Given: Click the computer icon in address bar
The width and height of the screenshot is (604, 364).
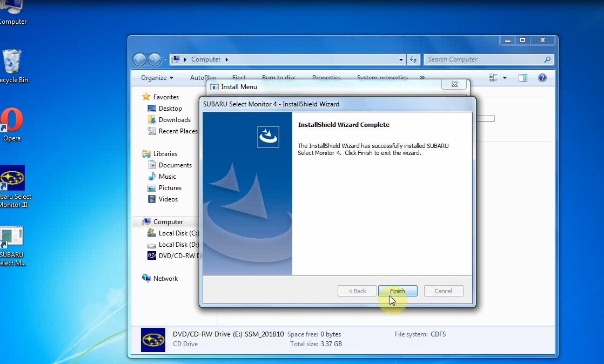Looking at the screenshot, I should coord(176,59).
